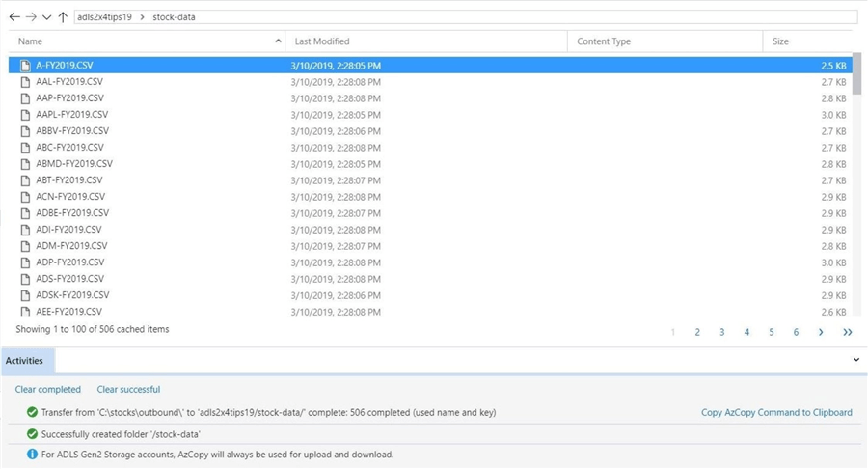The height and width of the screenshot is (469, 868).
Task: Select the ADP-FY2019.CSV file icon
Action: [x=25, y=262]
